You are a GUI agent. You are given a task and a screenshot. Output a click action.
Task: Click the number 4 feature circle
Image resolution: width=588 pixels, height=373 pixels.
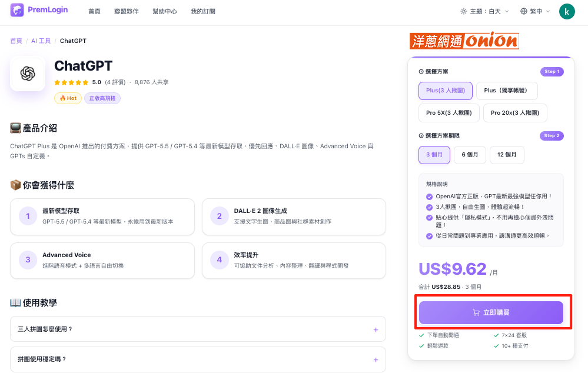coord(220,260)
